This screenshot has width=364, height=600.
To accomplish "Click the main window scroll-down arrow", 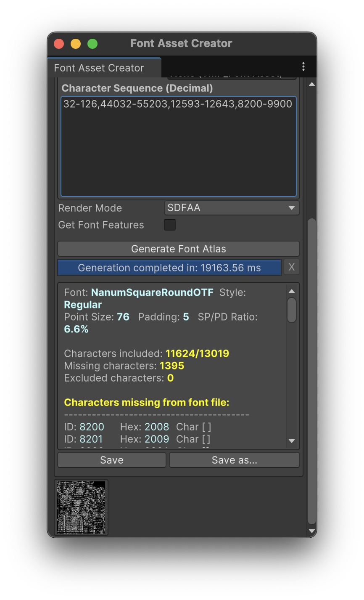I will [312, 531].
